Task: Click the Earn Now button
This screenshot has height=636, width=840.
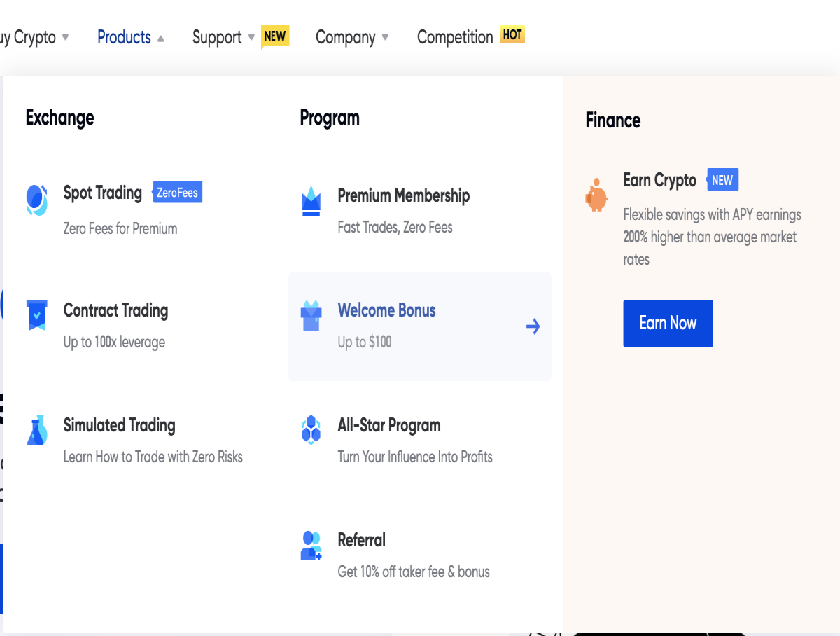Action: coord(668,324)
